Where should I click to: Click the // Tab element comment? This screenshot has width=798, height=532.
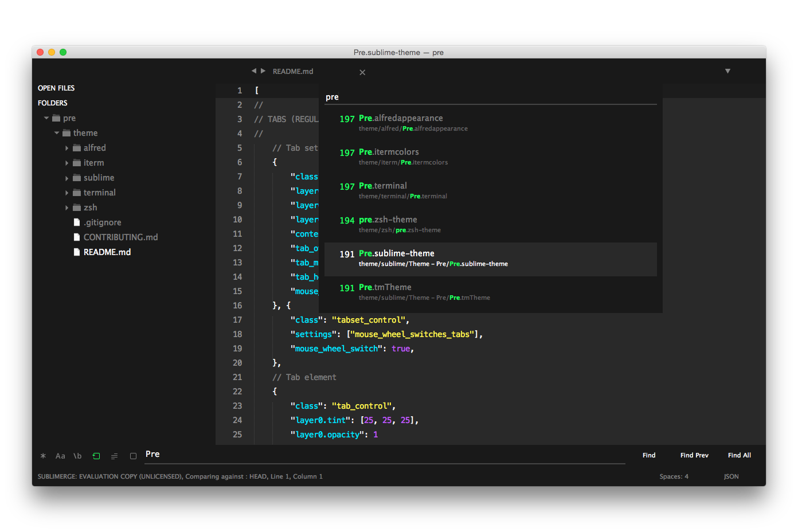[x=304, y=377]
